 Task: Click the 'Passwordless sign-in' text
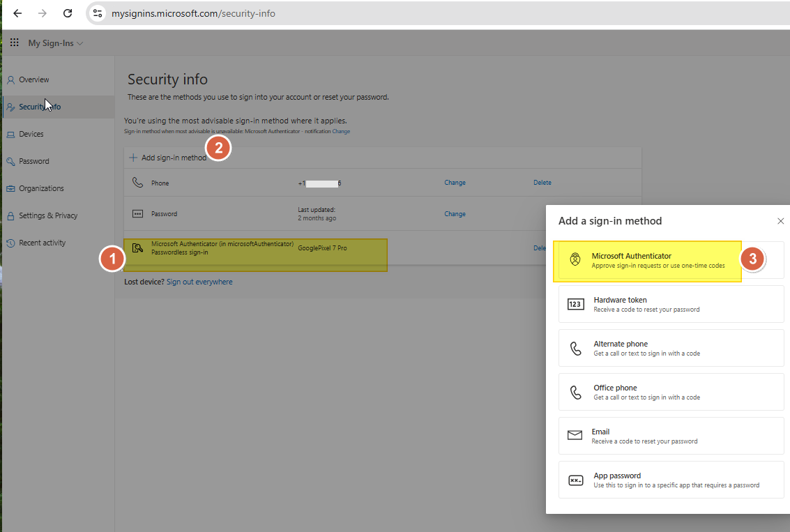coord(180,252)
